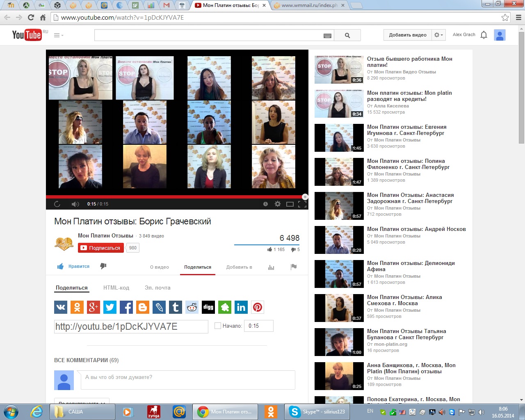Switch to the www.wmmail.ru browser tab
This screenshot has width=525, height=420.
click(310, 5)
